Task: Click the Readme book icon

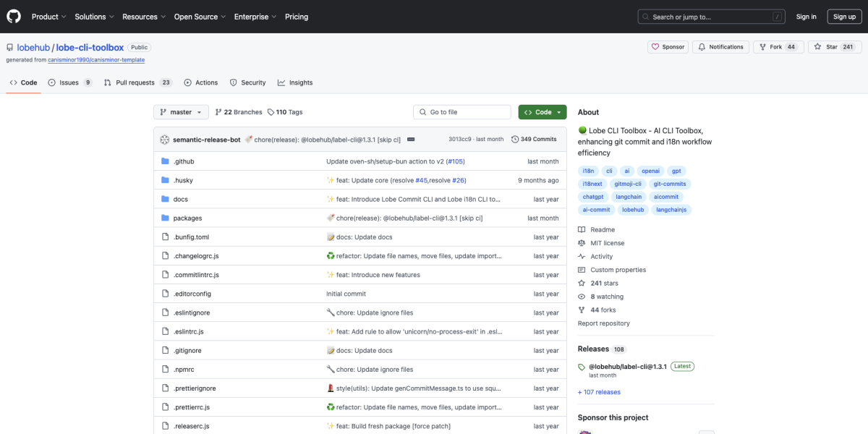Action: pyautogui.click(x=580, y=229)
